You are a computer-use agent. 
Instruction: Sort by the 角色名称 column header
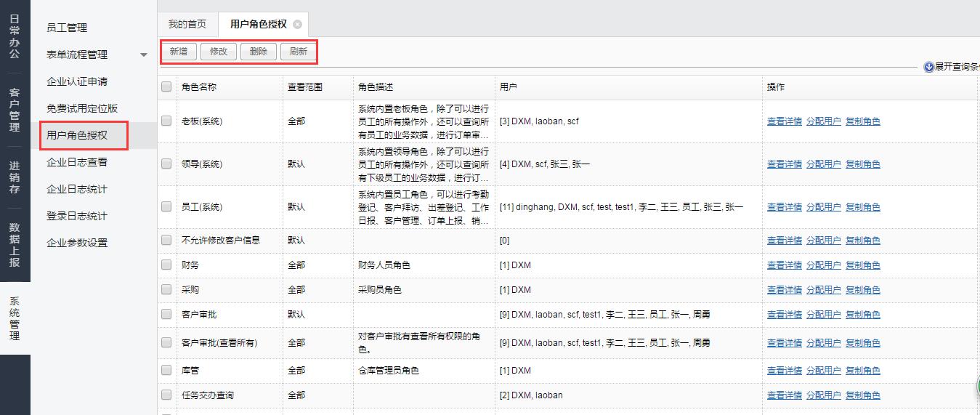click(x=199, y=87)
